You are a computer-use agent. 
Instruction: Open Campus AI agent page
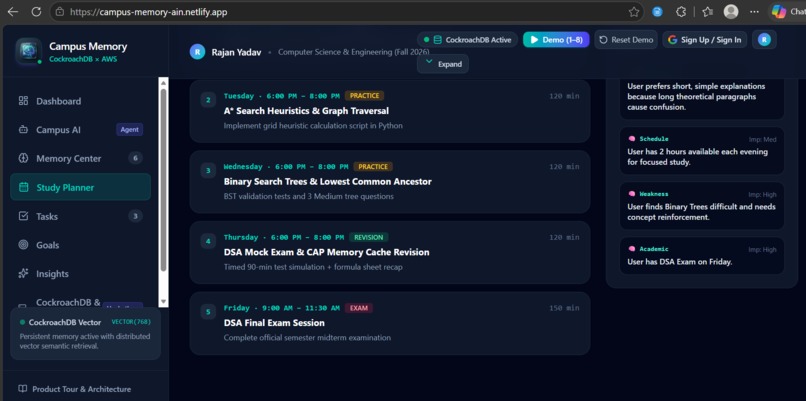(80, 130)
